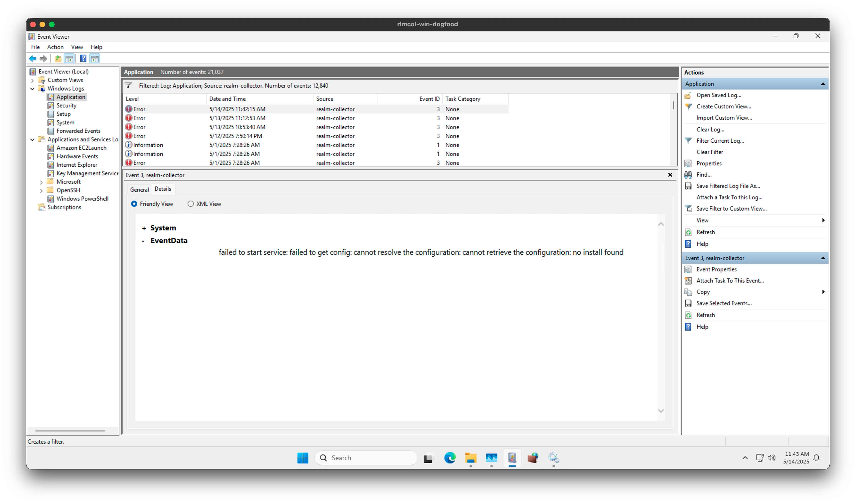Viewport: 856px width, 504px height.
Task: Click the Find binoculars icon
Action: pos(688,175)
